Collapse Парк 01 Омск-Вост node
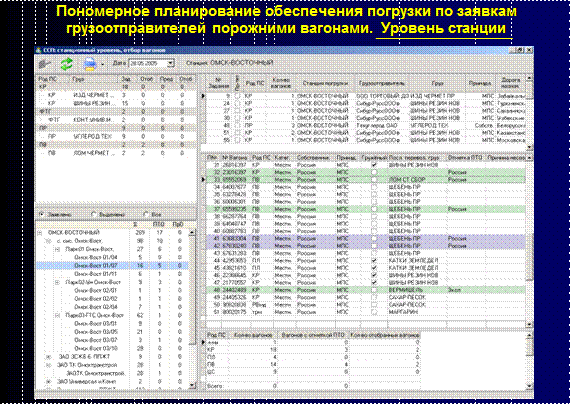The height and width of the screenshot is (404, 570). tap(57, 249)
